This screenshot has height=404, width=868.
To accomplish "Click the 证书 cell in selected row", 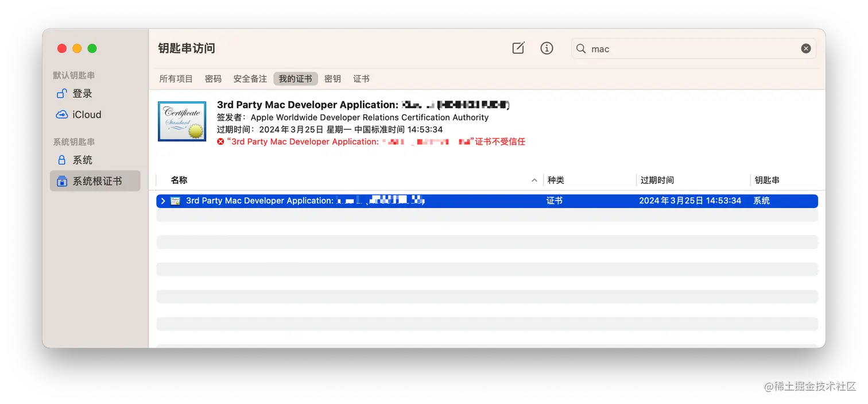I will pos(555,201).
